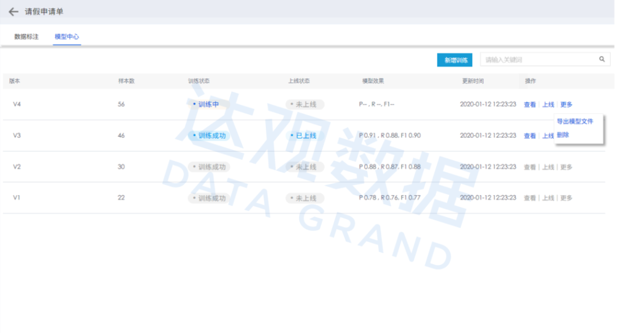The image size is (644, 333).
Task: Click 上线 for version V2 row
Action: [x=548, y=167]
